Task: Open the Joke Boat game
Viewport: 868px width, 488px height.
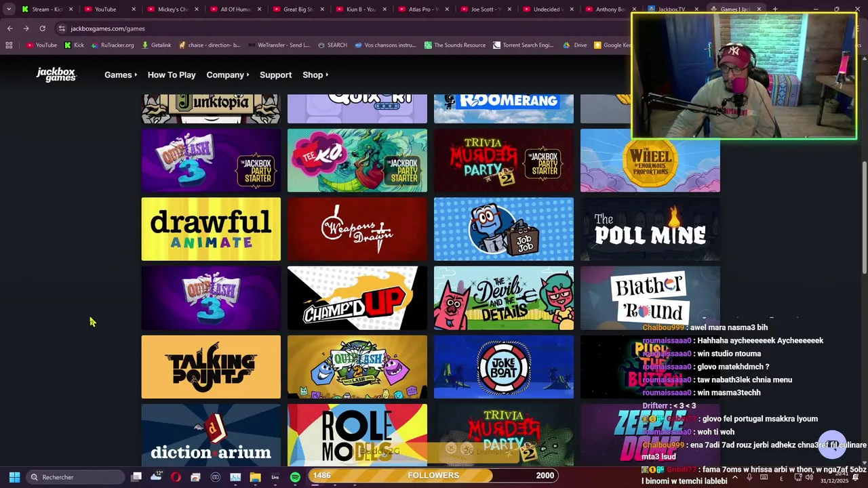Action: click(x=504, y=367)
